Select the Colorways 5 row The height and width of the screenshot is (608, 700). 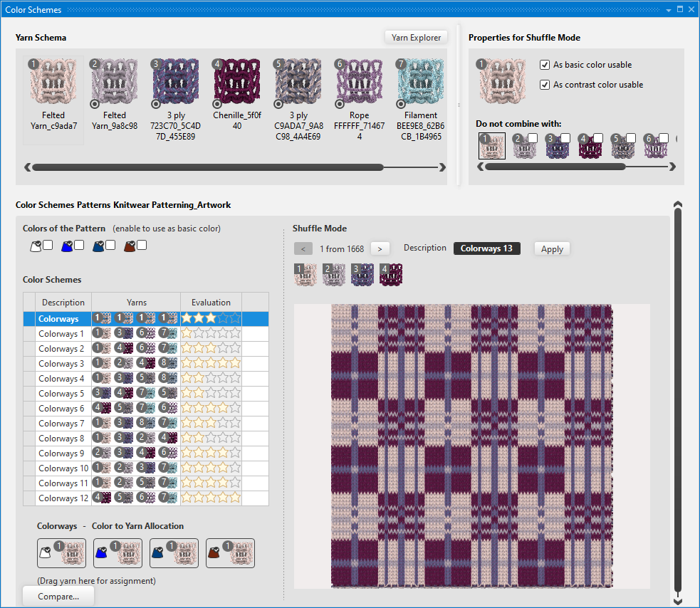tap(61, 394)
